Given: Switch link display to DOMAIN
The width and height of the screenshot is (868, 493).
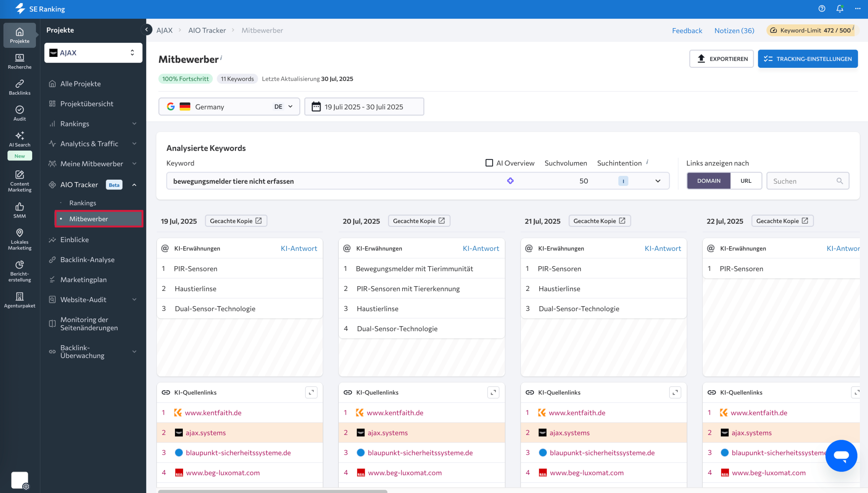Looking at the screenshot, I should tap(709, 181).
